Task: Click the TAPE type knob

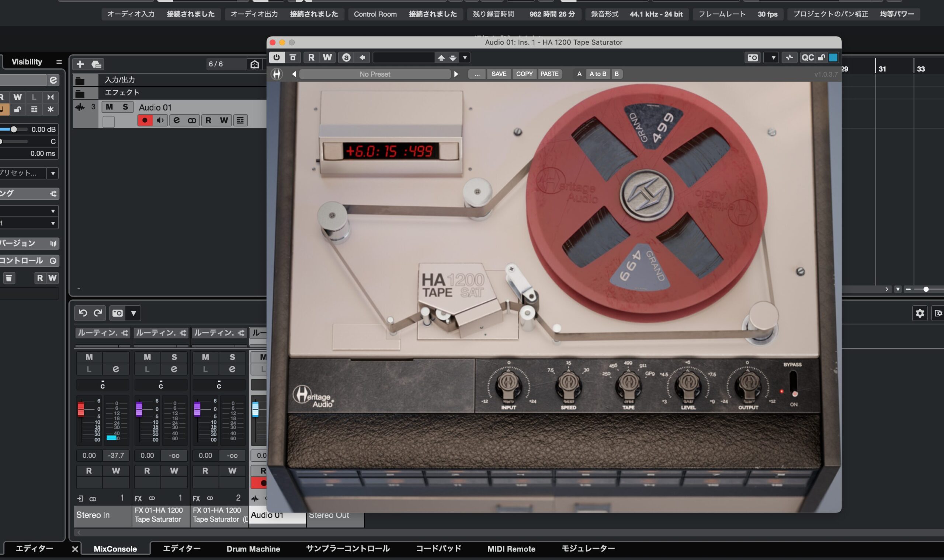Action: (628, 384)
